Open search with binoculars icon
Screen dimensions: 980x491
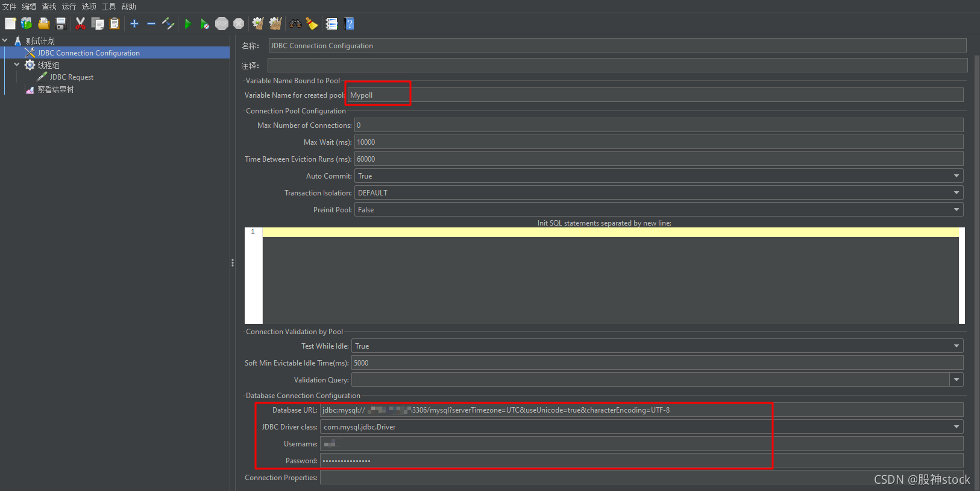295,24
